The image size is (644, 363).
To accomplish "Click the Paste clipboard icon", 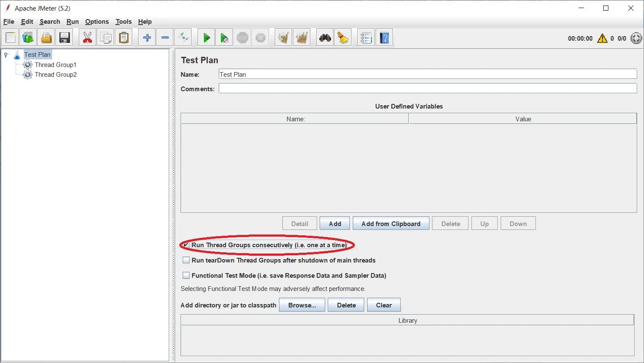I will point(124,38).
